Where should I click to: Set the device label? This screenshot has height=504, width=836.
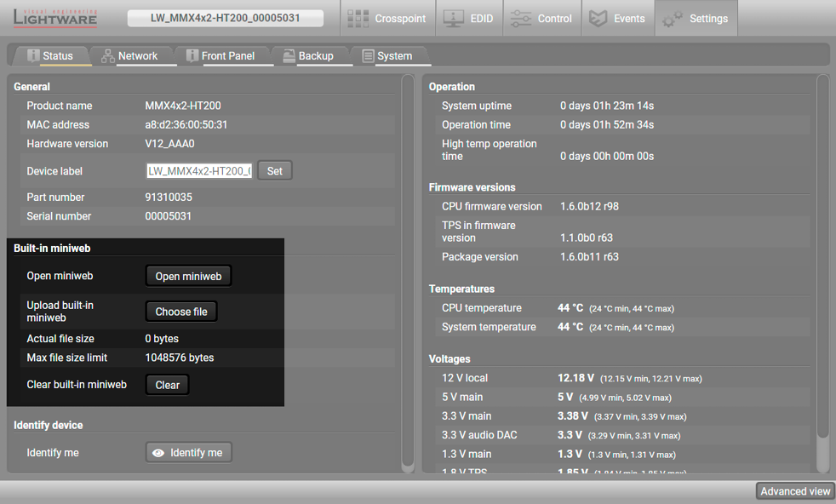click(275, 171)
